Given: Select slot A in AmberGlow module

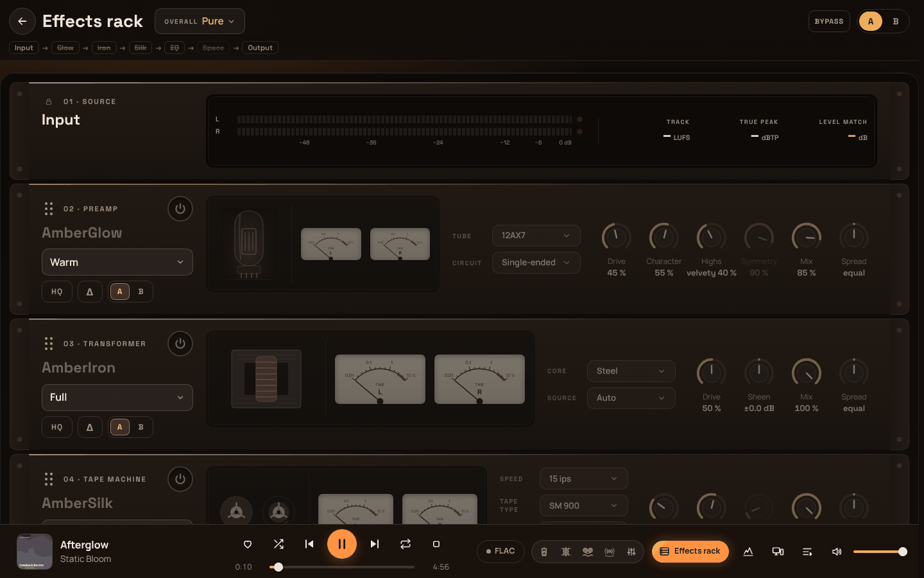Looking at the screenshot, I should 119,292.
